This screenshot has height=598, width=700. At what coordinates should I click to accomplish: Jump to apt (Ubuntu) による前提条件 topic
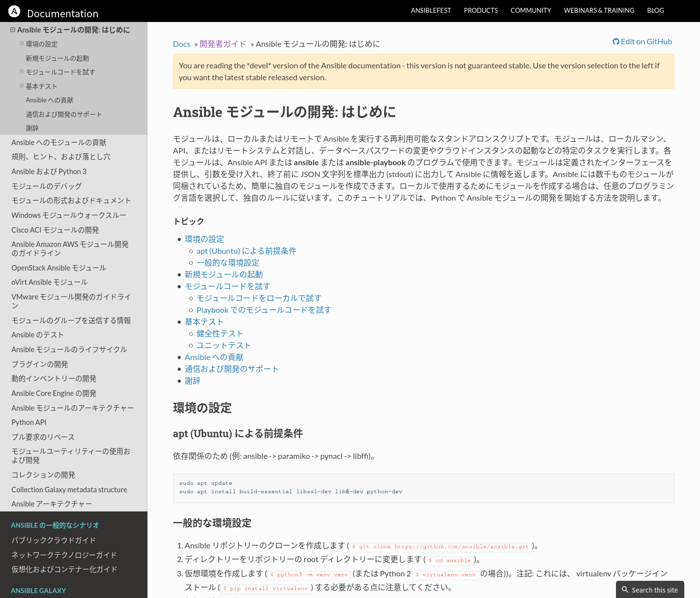[246, 251]
